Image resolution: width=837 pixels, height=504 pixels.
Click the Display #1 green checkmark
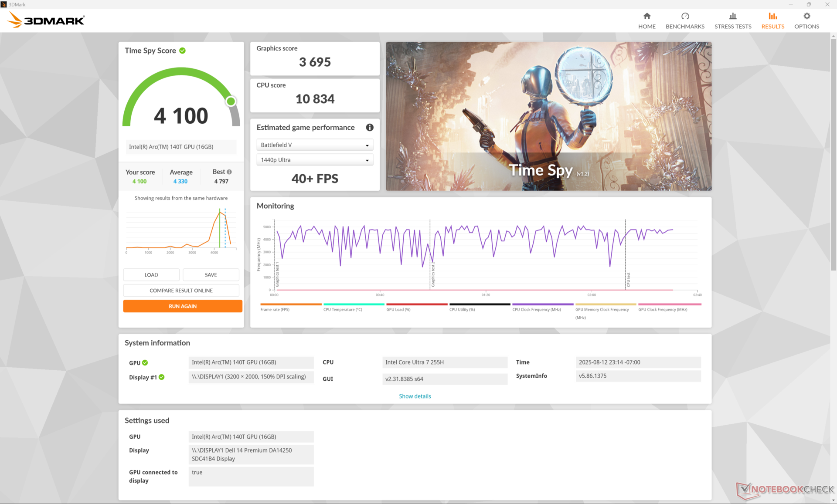click(x=162, y=377)
